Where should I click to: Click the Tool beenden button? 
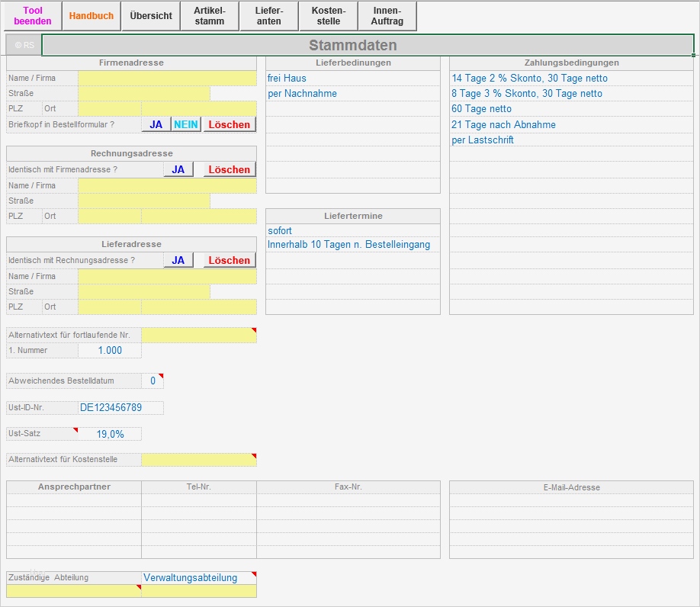coord(33,15)
